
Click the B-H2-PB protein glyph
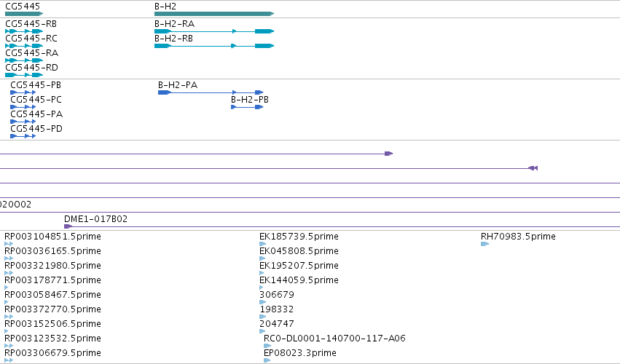click(x=247, y=107)
